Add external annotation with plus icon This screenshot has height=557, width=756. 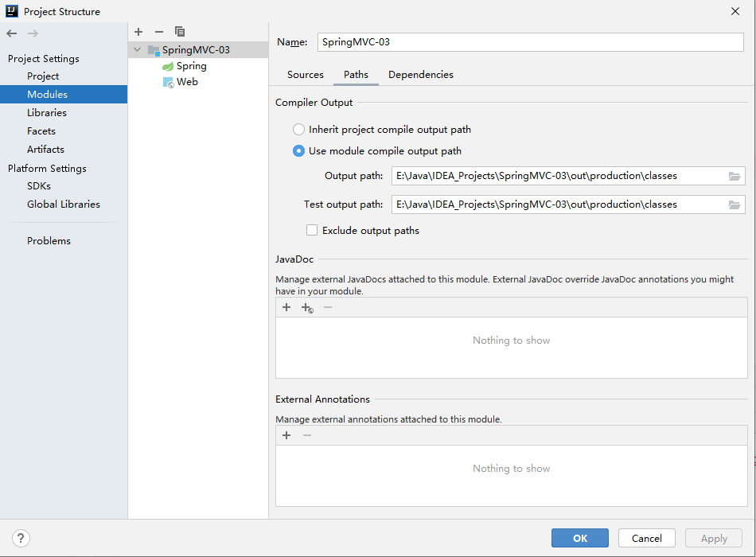(x=286, y=435)
